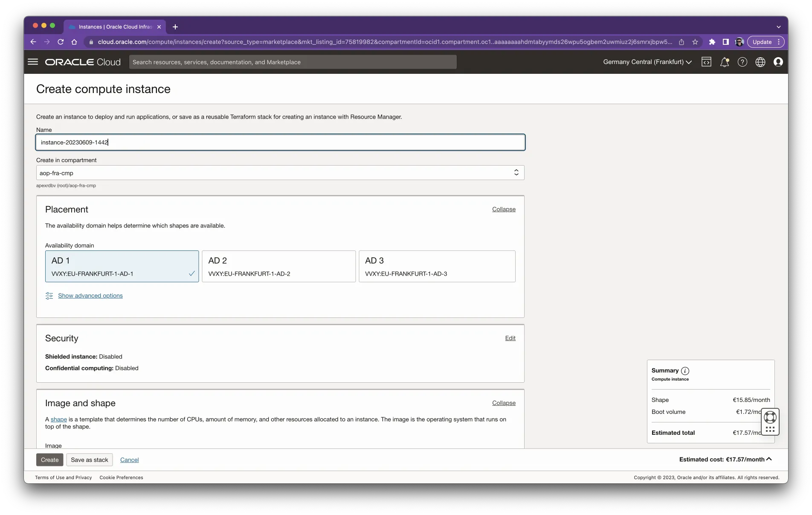Click the Summary info icon
The height and width of the screenshot is (515, 812).
pyautogui.click(x=685, y=371)
